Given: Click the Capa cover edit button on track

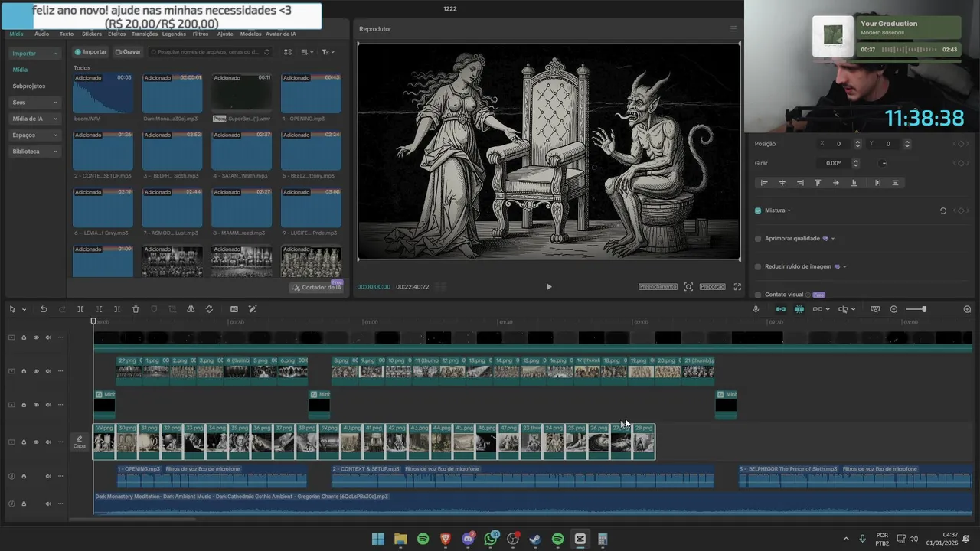Looking at the screenshot, I should point(80,442).
